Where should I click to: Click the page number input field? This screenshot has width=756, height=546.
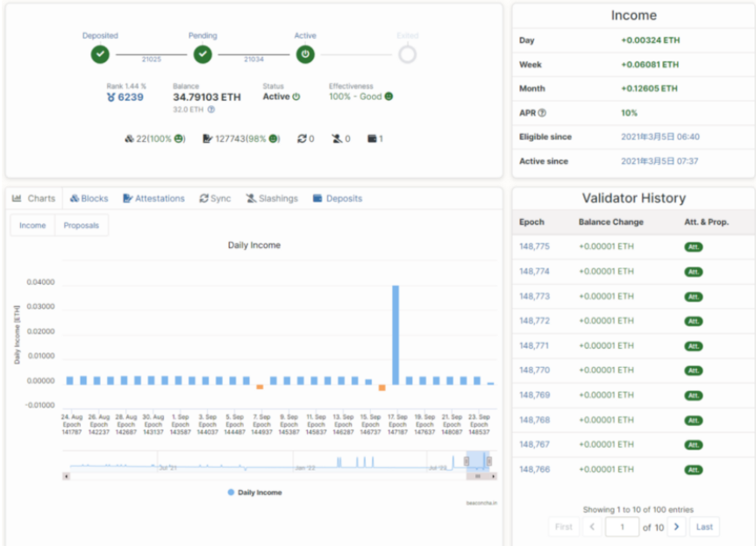click(622, 527)
